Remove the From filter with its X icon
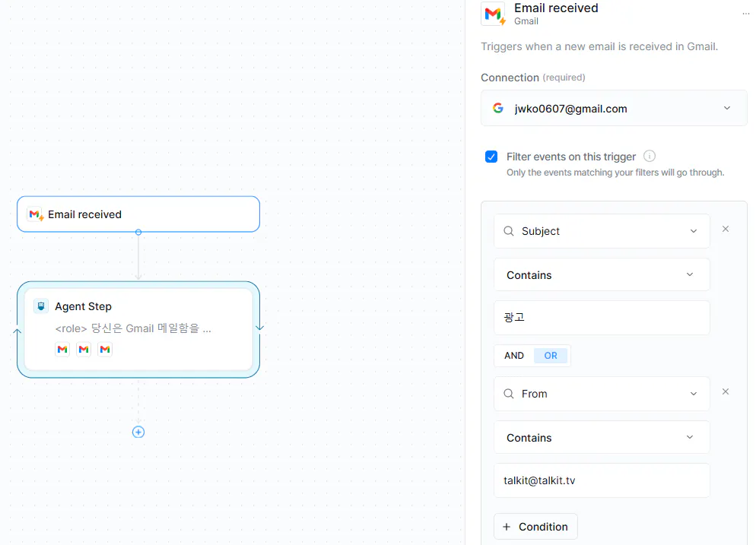 [x=725, y=391]
